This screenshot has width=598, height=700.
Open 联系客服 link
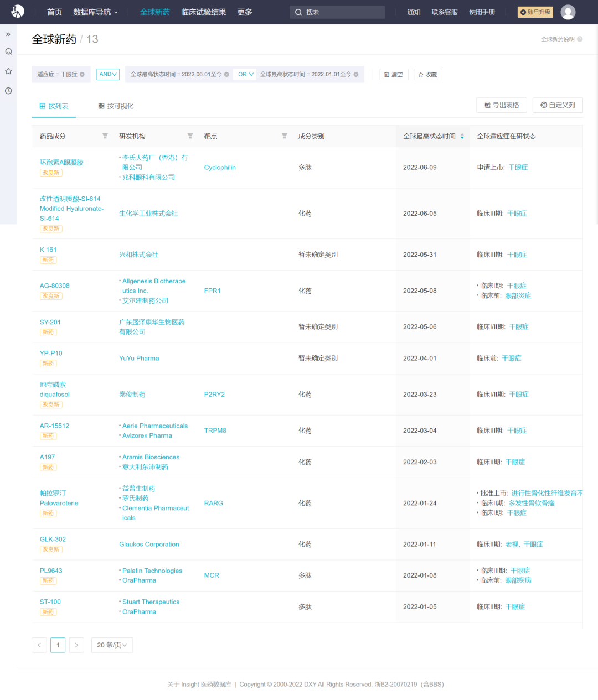point(445,12)
